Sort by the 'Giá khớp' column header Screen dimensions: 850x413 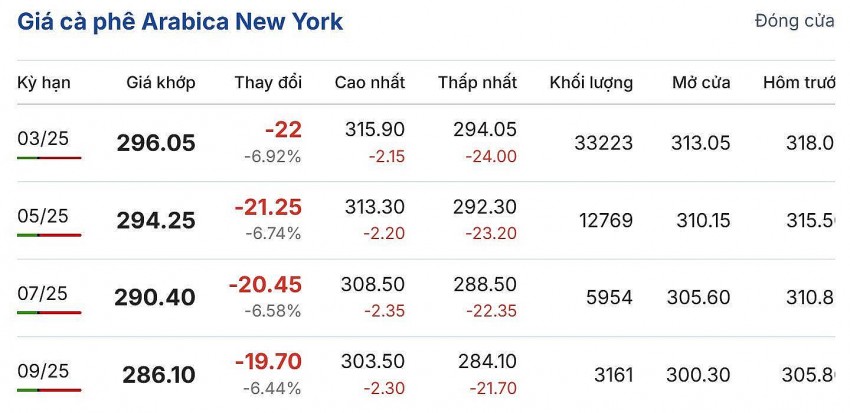point(161,83)
